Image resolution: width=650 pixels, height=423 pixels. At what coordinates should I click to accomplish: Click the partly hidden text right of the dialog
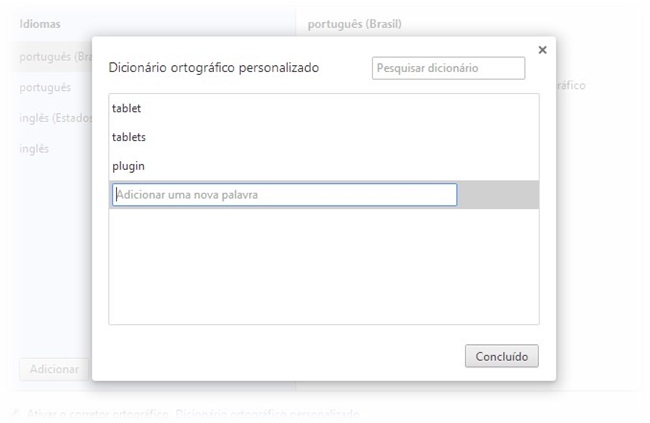pyautogui.click(x=571, y=85)
